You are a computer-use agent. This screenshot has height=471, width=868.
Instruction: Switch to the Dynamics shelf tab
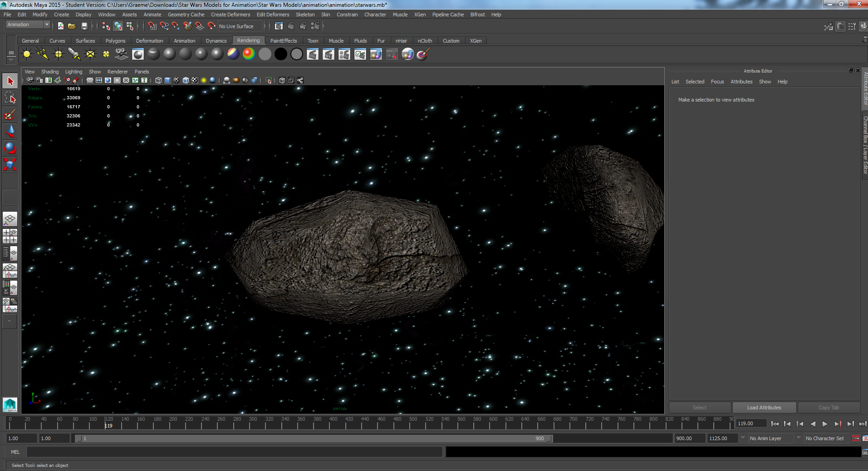(x=216, y=41)
